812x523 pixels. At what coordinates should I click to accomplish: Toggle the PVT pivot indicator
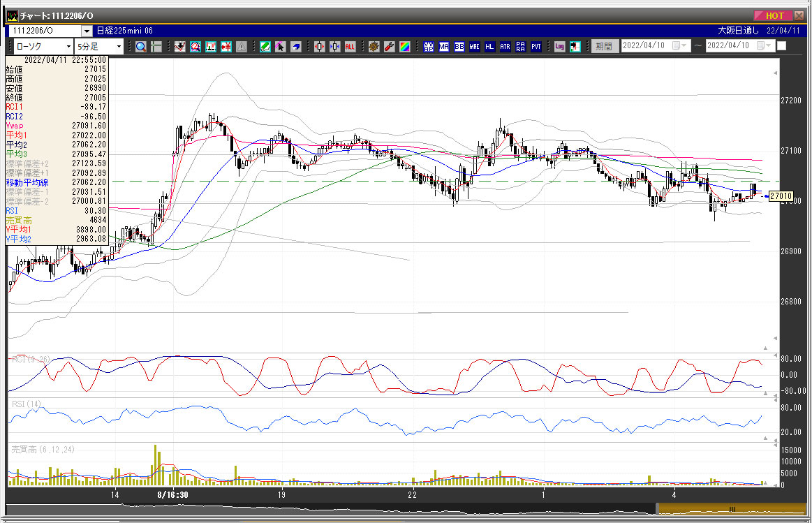coord(536,47)
